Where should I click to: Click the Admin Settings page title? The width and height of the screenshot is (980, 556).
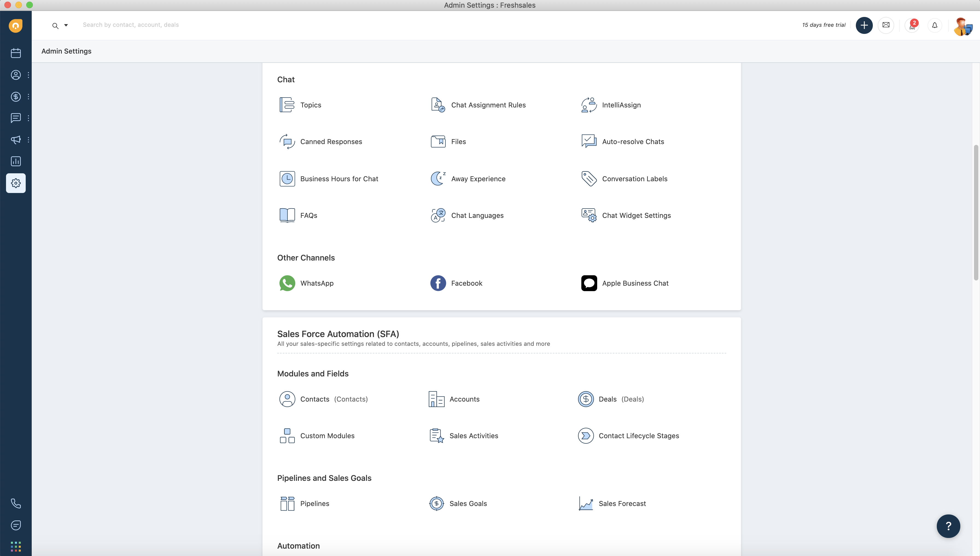[66, 51]
